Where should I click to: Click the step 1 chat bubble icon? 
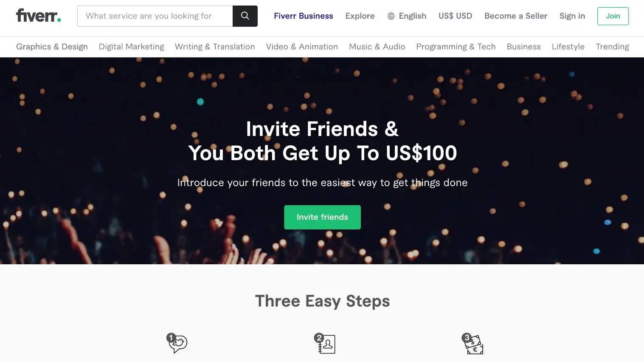click(x=178, y=345)
